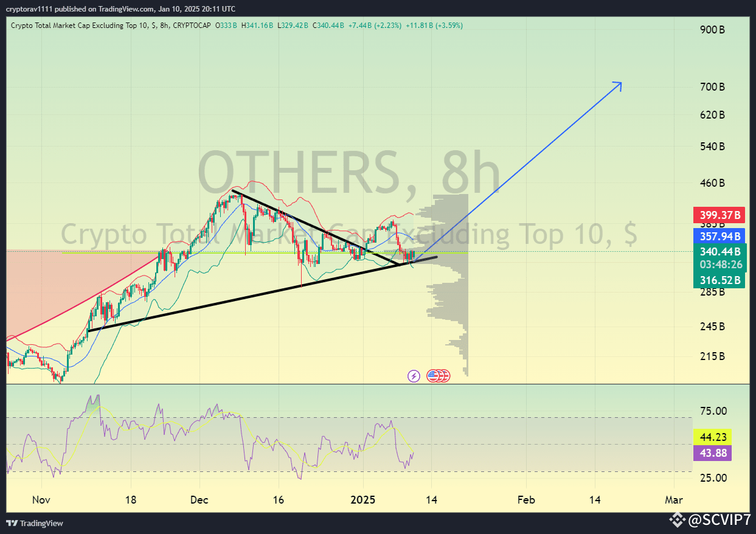756x534 pixels.
Task: Click the Feb label on time axis
Action: click(526, 500)
